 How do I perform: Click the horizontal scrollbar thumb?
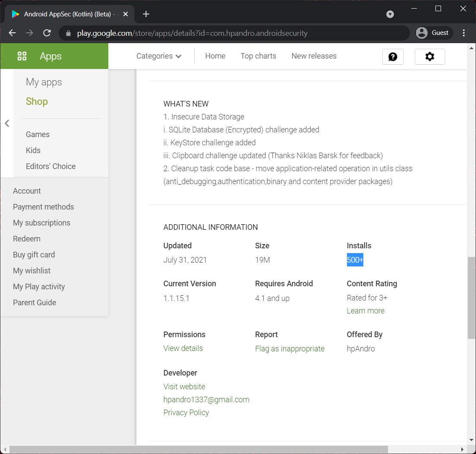pos(199,449)
